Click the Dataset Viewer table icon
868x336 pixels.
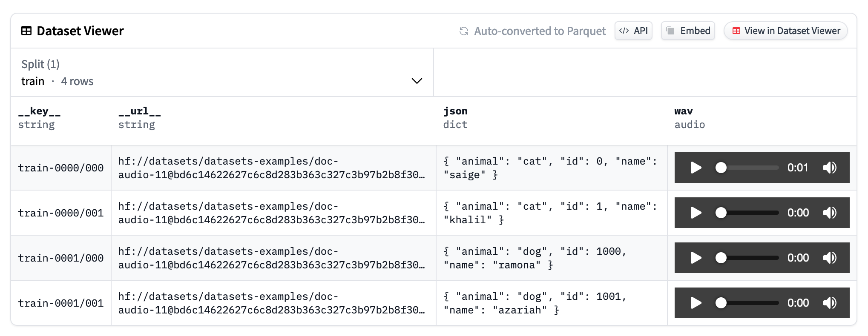(26, 31)
